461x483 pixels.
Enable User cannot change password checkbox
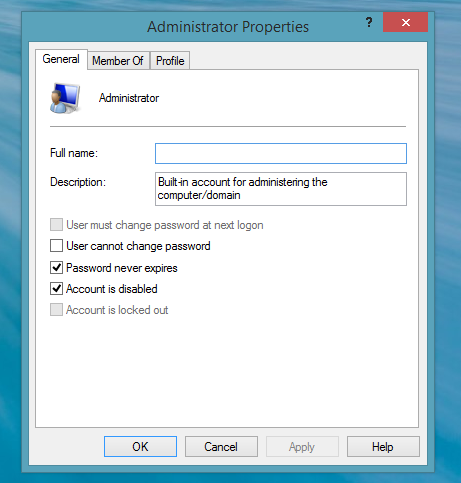[56, 246]
